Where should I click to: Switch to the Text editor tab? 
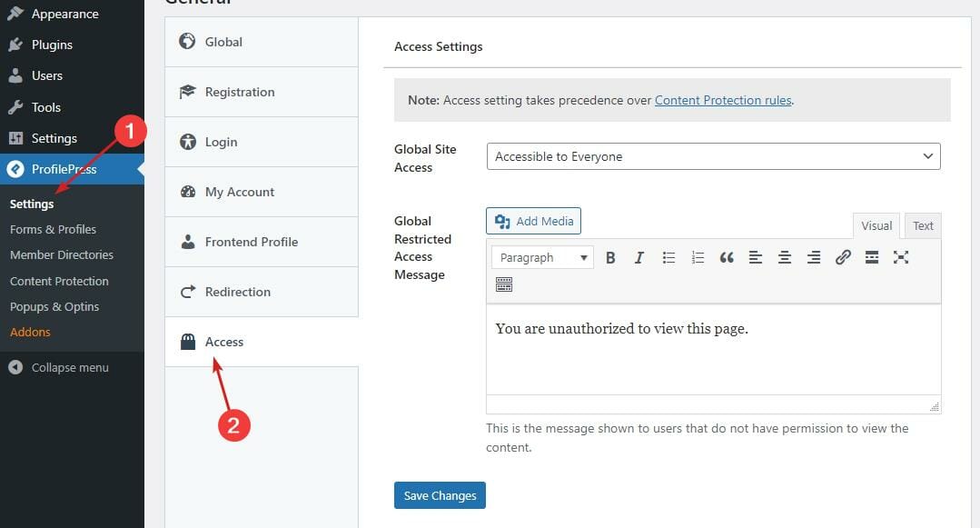pos(923,226)
